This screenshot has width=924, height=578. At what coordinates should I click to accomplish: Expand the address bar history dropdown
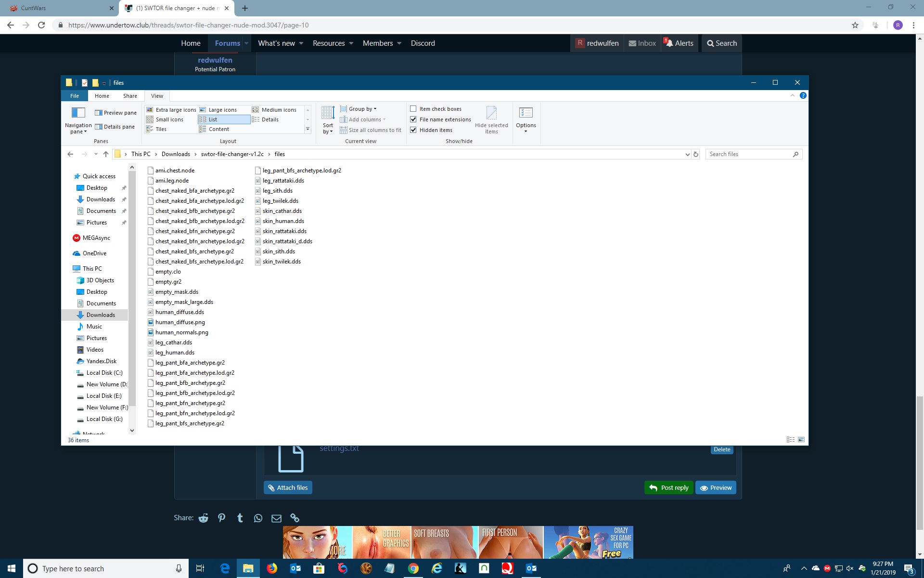click(687, 154)
